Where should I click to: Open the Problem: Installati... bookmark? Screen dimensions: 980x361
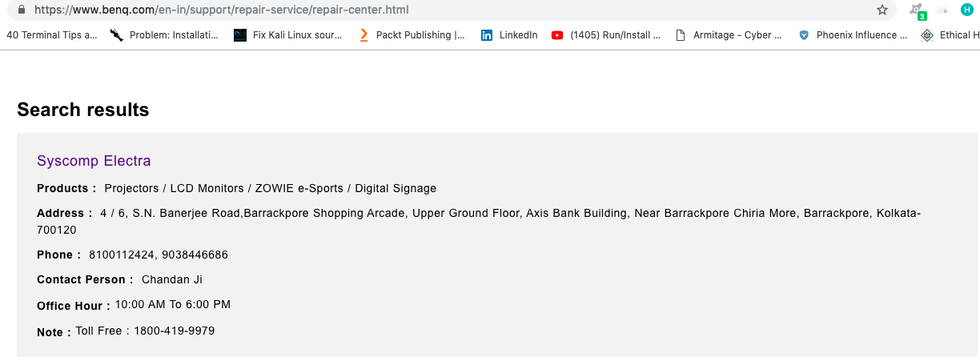pos(164,35)
